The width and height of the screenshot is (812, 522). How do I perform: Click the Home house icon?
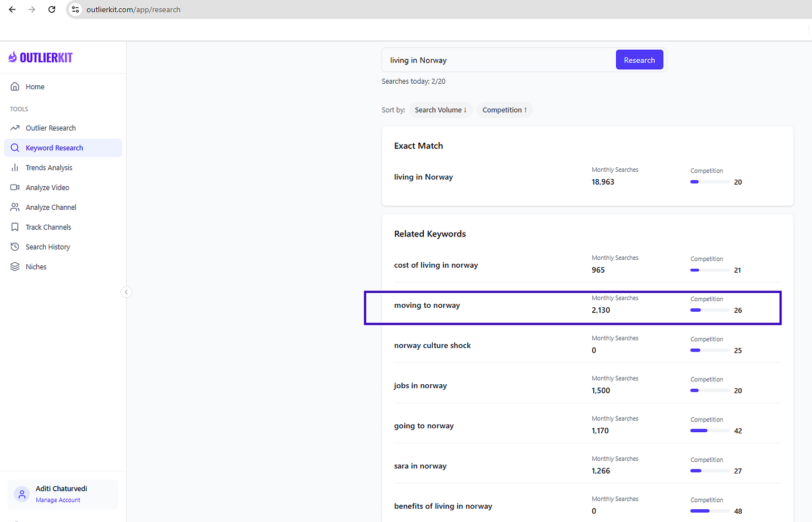[15, 86]
